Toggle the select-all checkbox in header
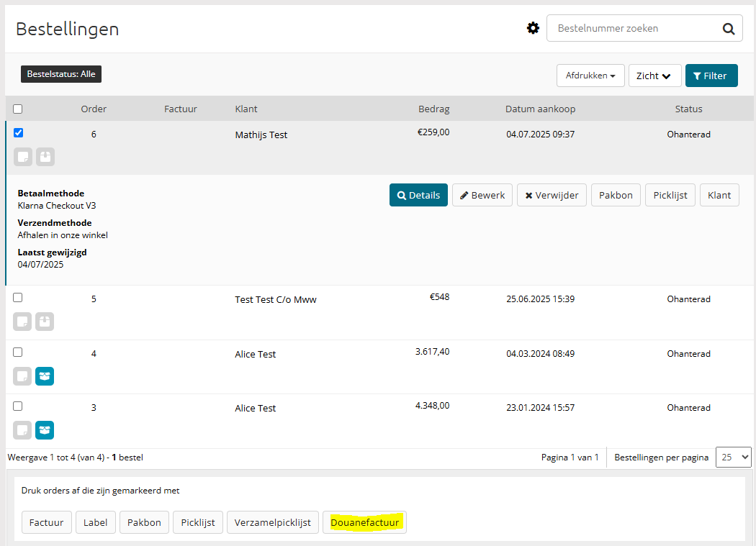756x546 pixels. click(18, 109)
